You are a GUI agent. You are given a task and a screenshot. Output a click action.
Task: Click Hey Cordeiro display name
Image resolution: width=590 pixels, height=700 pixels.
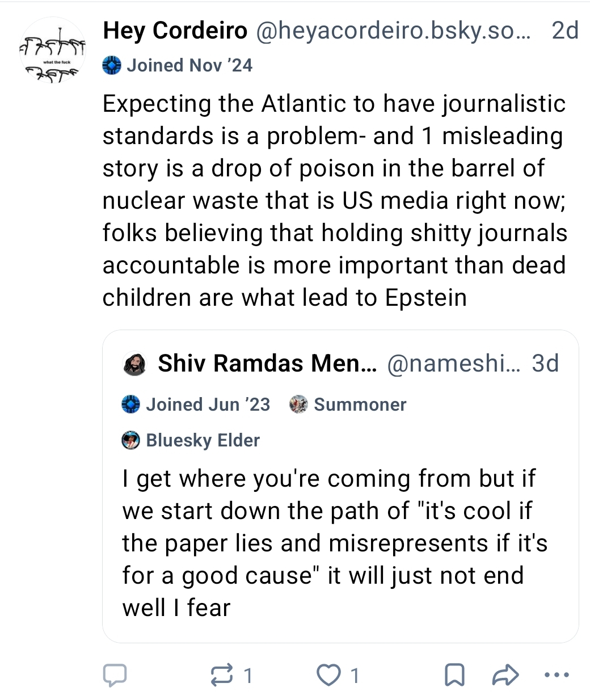pos(175,31)
